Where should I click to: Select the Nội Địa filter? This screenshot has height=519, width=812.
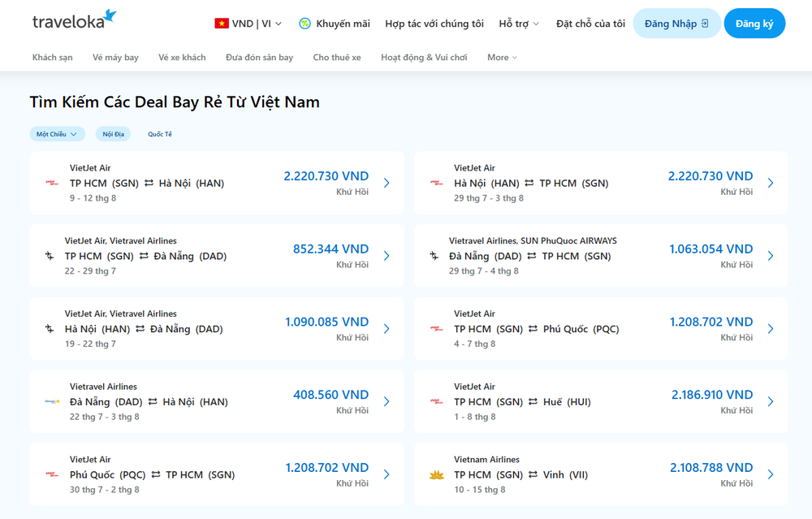click(x=114, y=134)
